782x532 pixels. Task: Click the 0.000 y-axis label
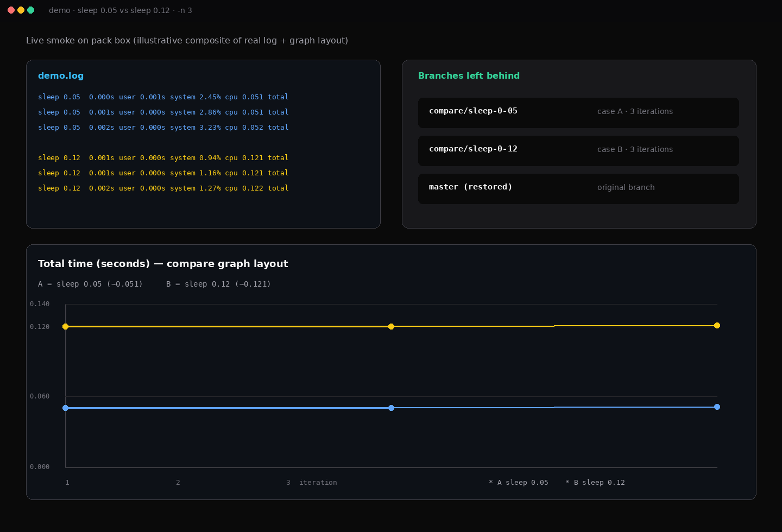(x=40, y=467)
